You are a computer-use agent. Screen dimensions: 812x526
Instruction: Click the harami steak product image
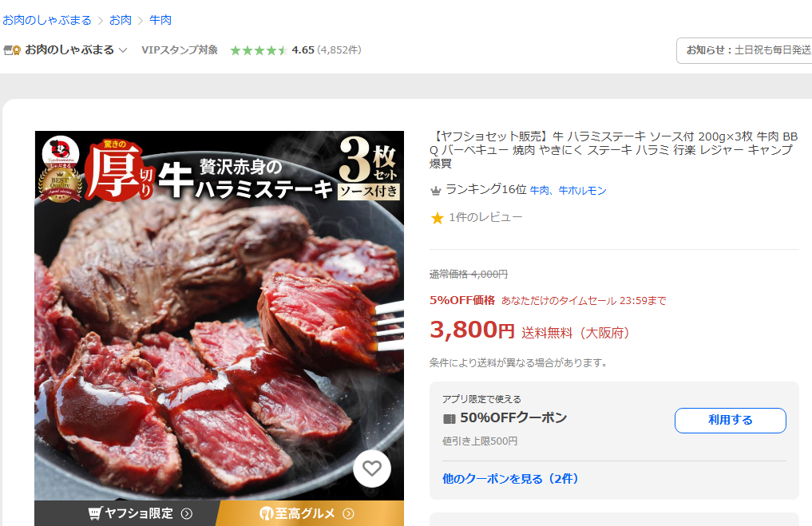click(x=219, y=315)
